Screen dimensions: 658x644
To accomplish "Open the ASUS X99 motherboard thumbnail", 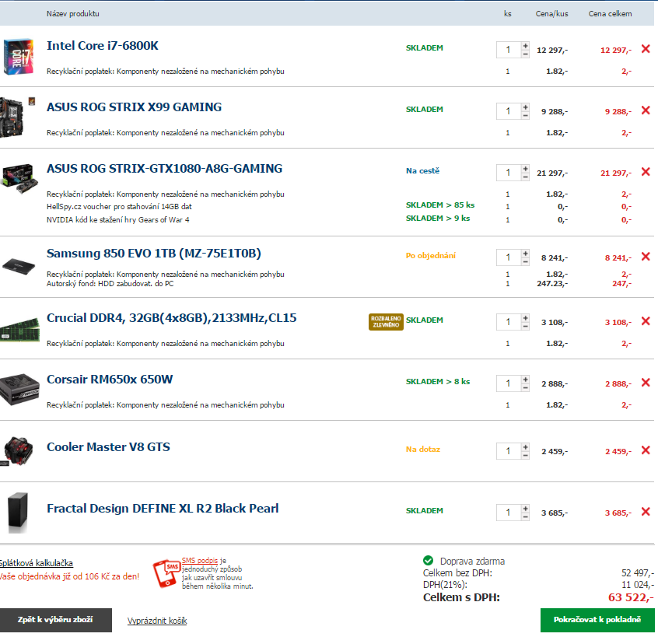I will [17, 117].
